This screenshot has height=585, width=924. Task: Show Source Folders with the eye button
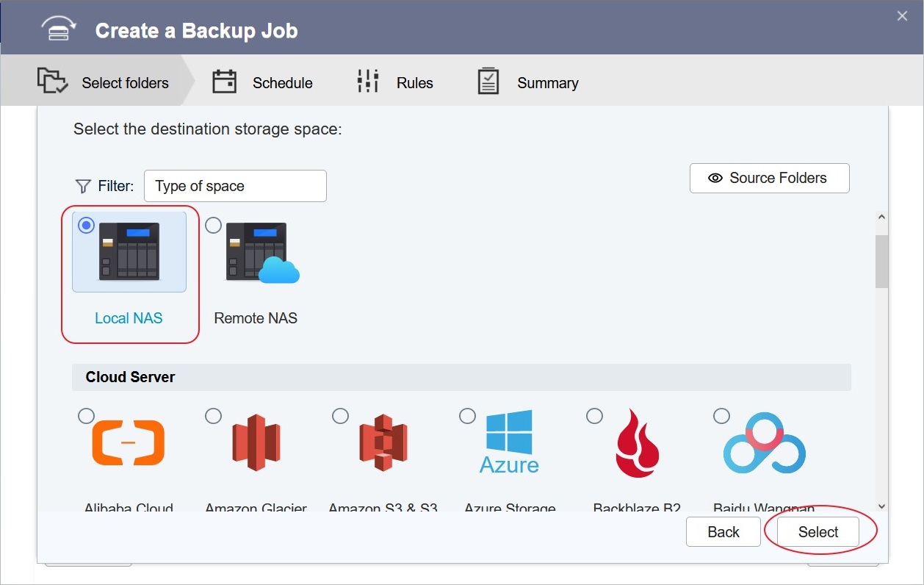point(769,179)
